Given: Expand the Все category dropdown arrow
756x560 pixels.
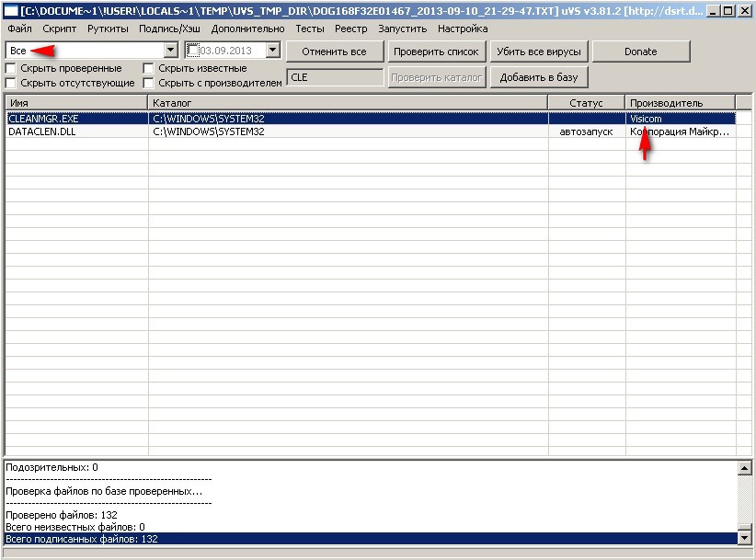Looking at the screenshot, I should [x=171, y=51].
